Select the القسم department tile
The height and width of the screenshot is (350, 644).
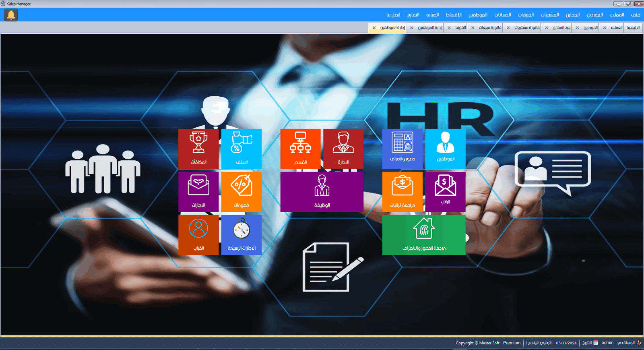300,149
